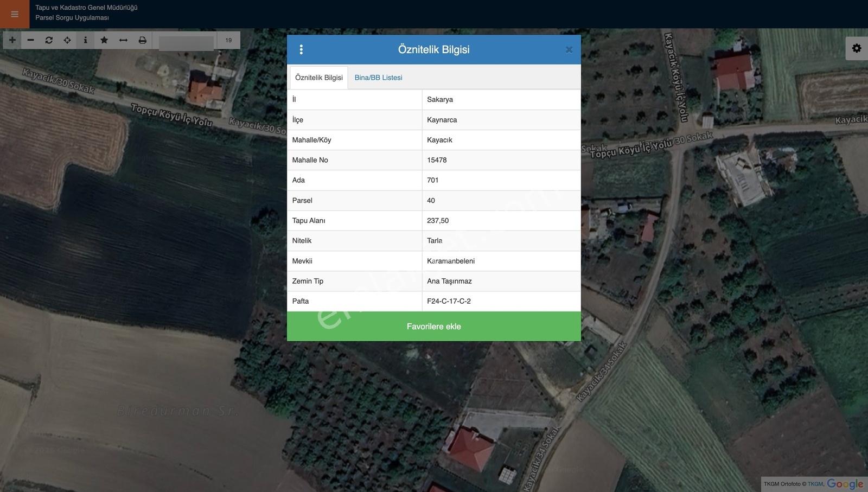Click the zoom level 19 box
Screen dimensions: 868x492
pos(228,40)
